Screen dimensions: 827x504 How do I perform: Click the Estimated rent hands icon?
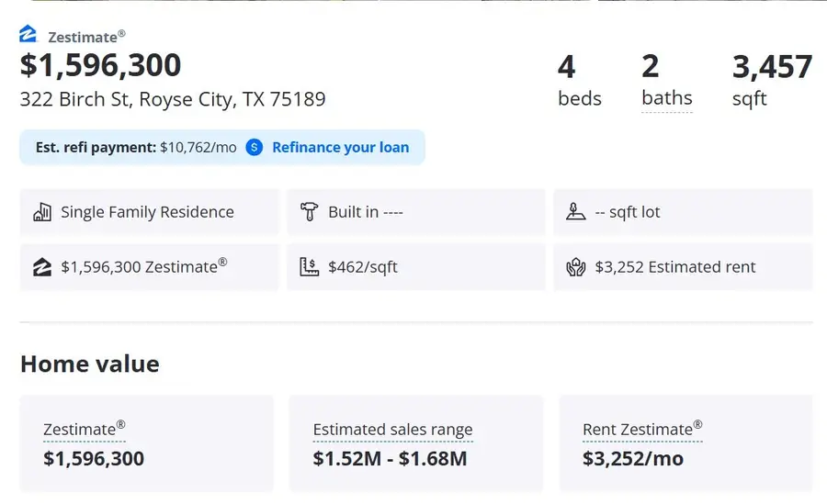click(576, 267)
